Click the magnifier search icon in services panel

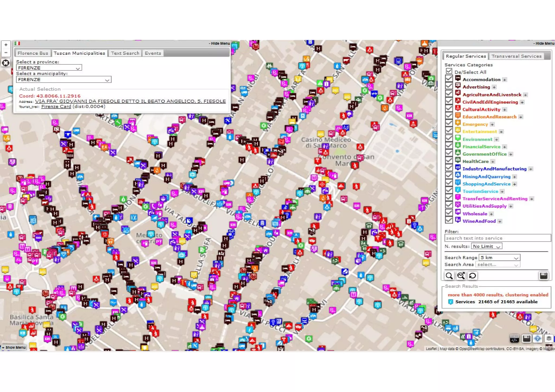click(449, 276)
